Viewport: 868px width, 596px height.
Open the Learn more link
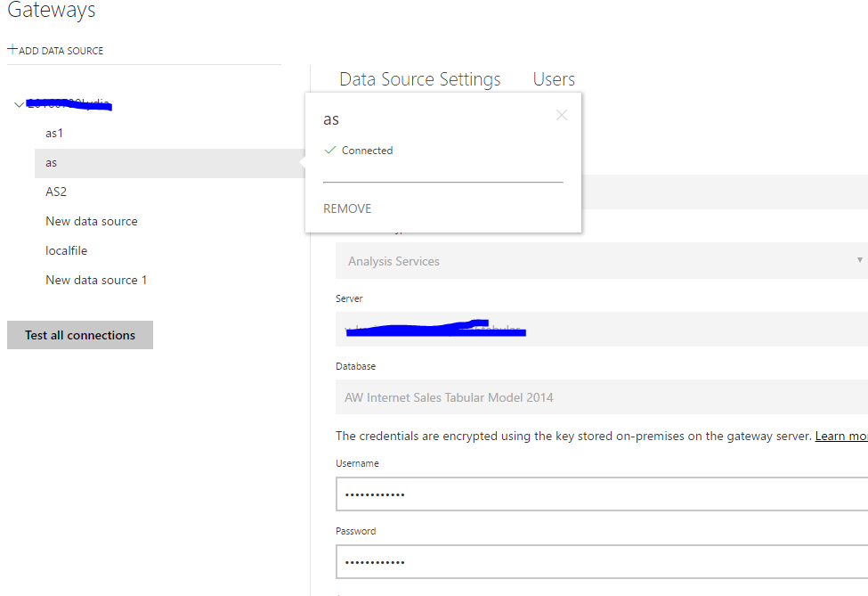click(841, 436)
